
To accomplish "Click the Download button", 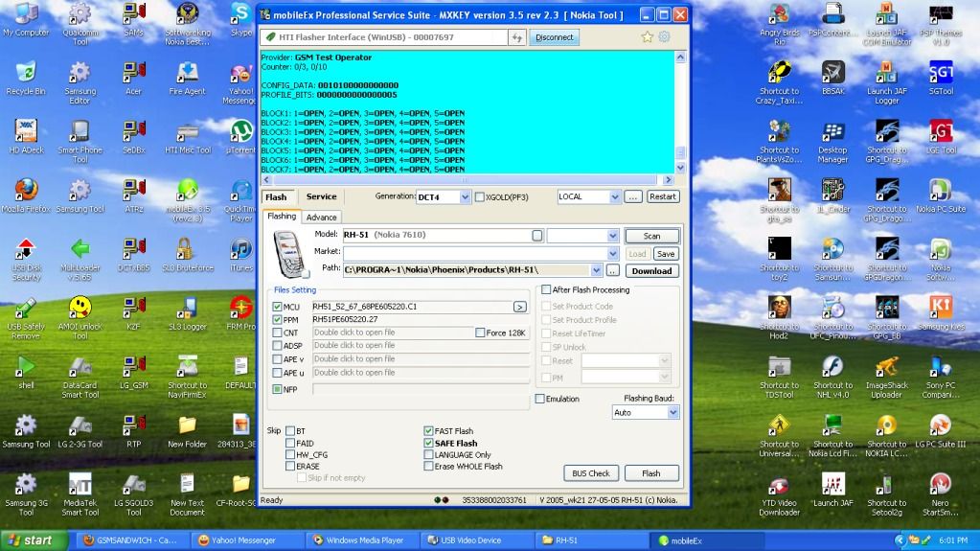I will 651,271.
